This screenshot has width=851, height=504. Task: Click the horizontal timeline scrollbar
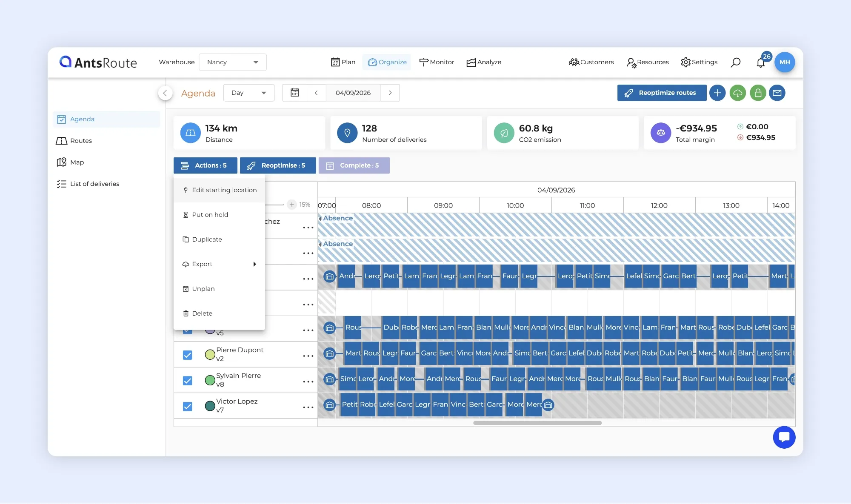coord(537,423)
